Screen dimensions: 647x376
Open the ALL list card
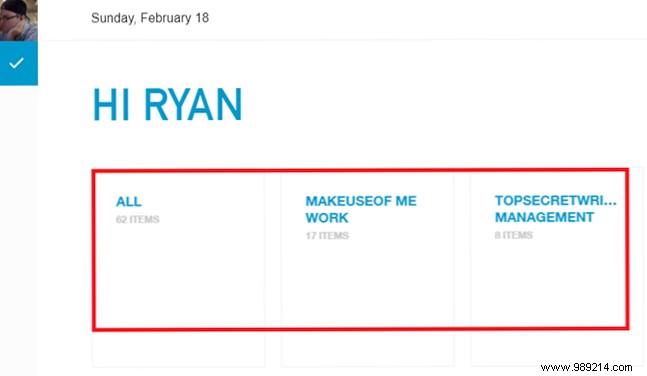click(178, 251)
